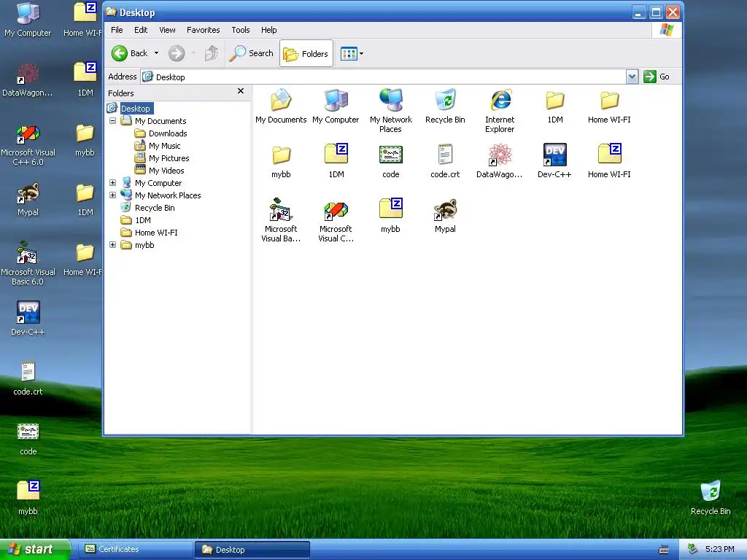The height and width of the screenshot is (560, 747).
Task: Click the Go button beside address bar
Action: (657, 77)
